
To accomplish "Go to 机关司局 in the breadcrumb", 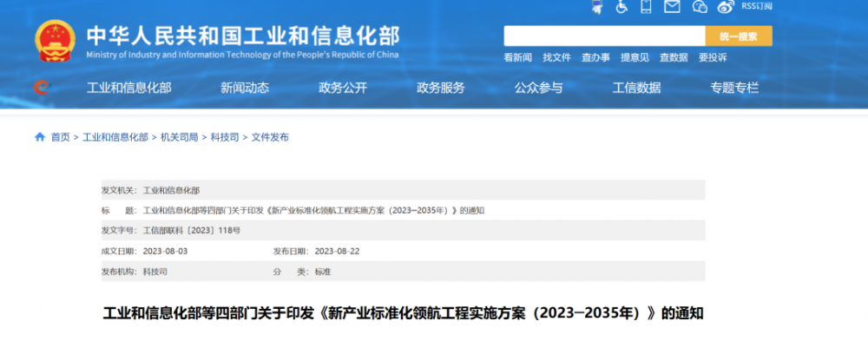I will (x=180, y=137).
